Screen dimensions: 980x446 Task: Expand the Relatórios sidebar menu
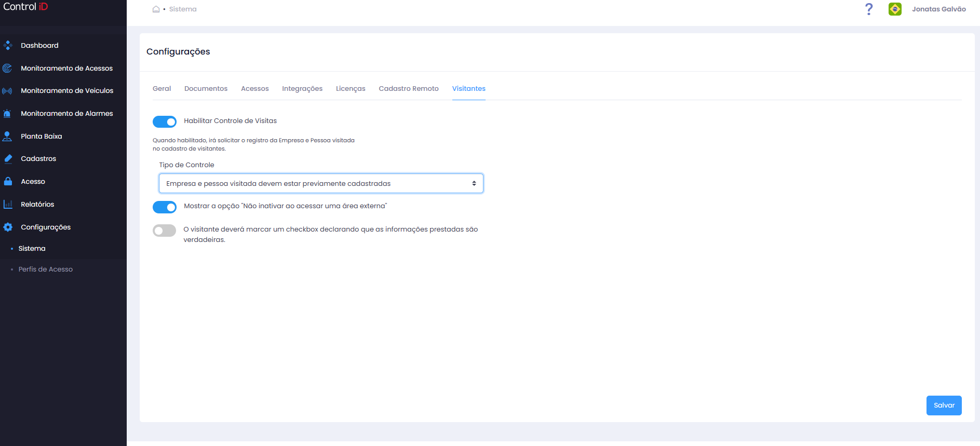click(x=37, y=205)
